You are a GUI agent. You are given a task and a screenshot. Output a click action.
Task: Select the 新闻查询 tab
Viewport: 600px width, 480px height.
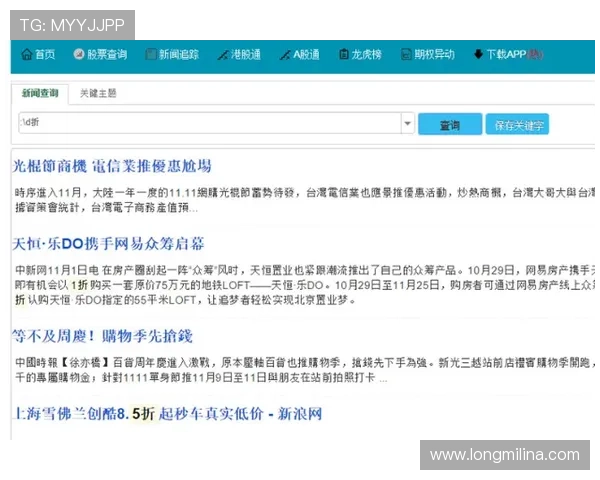tap(40, 93)
